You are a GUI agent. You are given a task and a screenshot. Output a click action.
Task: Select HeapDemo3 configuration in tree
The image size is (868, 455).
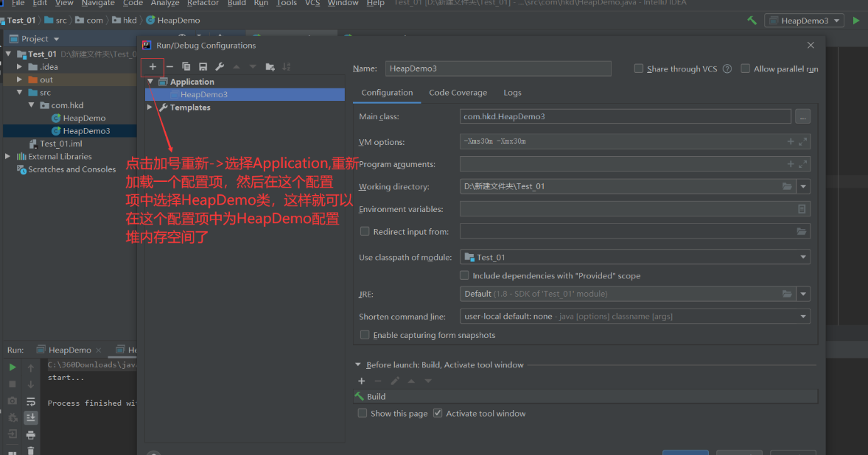[x=245, y=94]
